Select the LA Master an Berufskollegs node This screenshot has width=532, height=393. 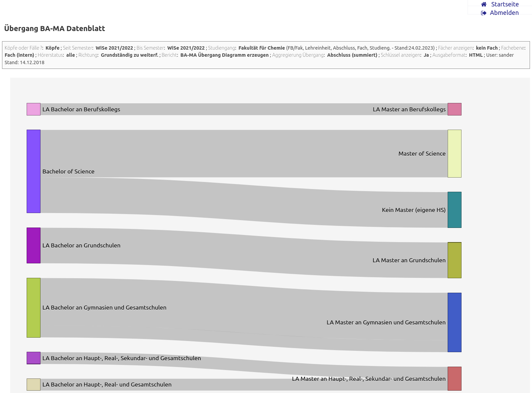coord(454,109)
